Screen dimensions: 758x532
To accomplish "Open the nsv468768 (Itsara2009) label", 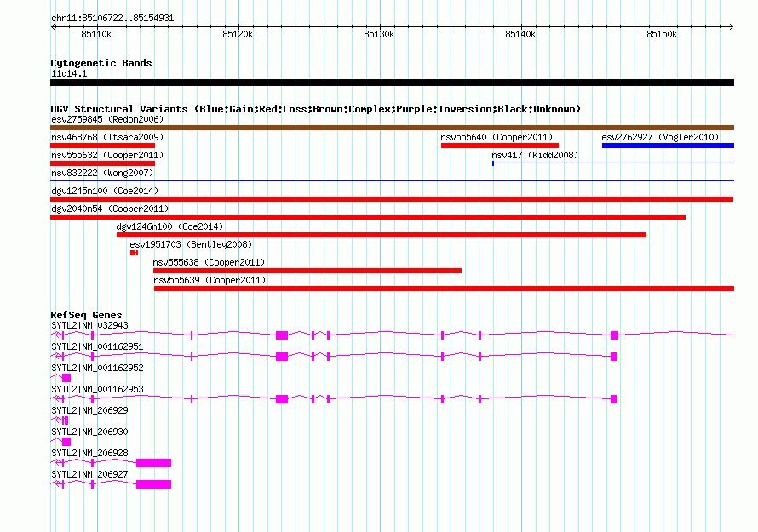I will [107, 137].
